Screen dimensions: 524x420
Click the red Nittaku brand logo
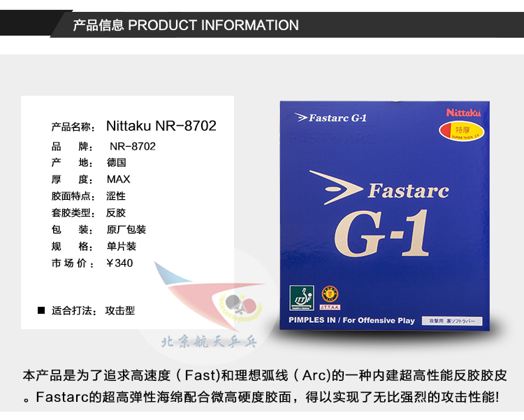coord(463,113)
